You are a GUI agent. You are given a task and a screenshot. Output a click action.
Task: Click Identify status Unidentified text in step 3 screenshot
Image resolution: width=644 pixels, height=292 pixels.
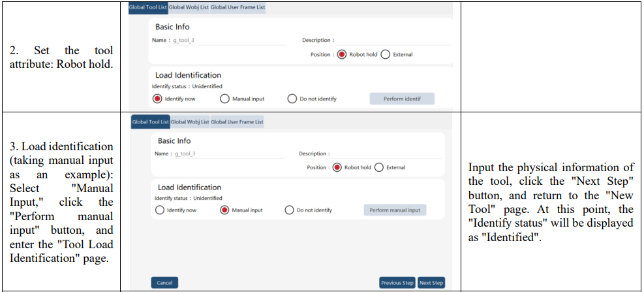[188, 198]
